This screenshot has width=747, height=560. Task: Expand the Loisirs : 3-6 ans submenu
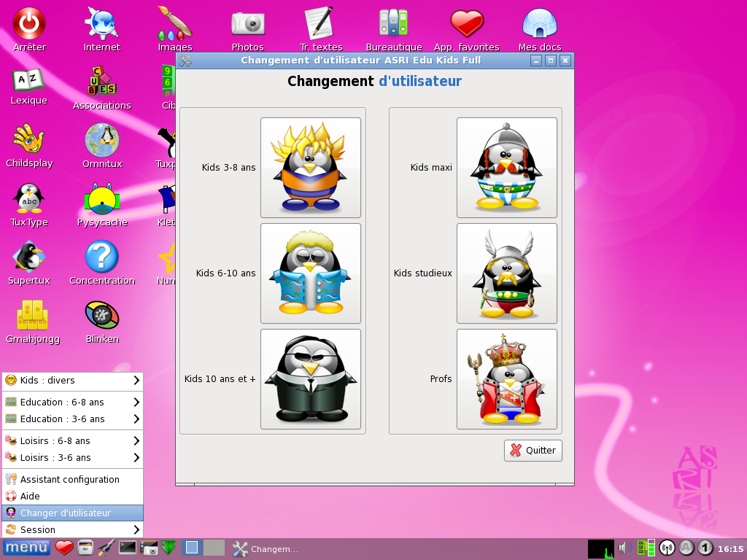[72, 458]
